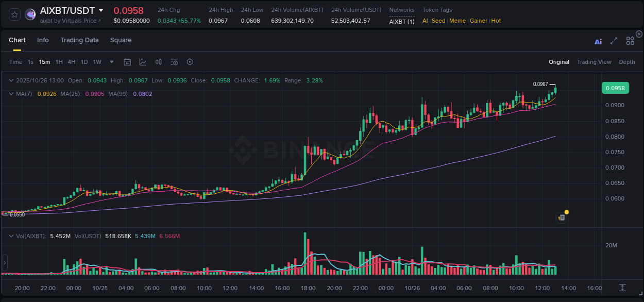644x302 pixels.
Task: Click the candlestick comparison icon
Action: coord(158,61)
